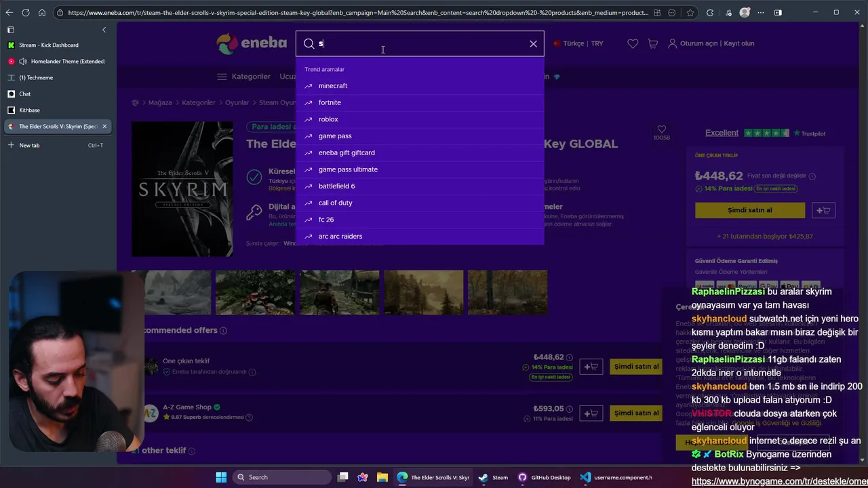
Task: Open the Kategoriler hamburger menu
Action: click(x=243, y=77)
